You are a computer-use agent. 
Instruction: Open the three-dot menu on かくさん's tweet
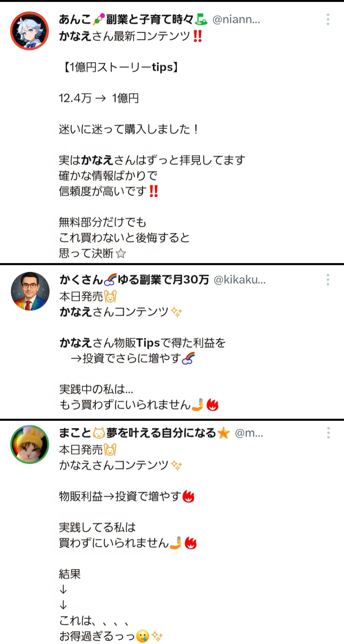[x=328, y=280]
